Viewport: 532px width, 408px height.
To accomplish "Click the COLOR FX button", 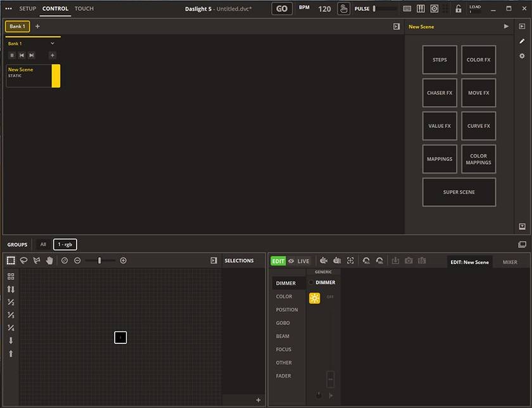I will coord(478,60).
